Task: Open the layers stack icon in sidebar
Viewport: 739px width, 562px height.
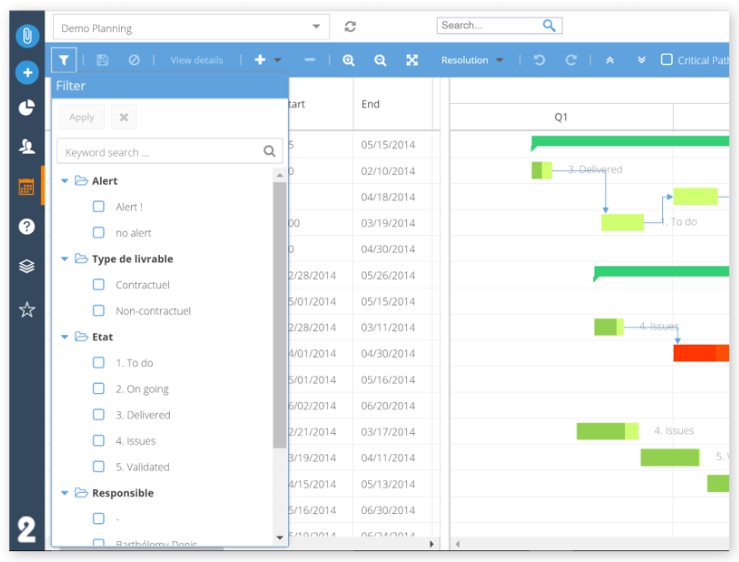Action: point(27,267)
